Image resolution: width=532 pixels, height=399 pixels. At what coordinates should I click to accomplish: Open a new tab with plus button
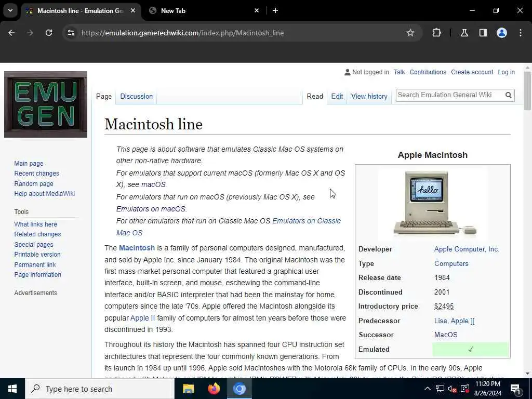[275, 10]
